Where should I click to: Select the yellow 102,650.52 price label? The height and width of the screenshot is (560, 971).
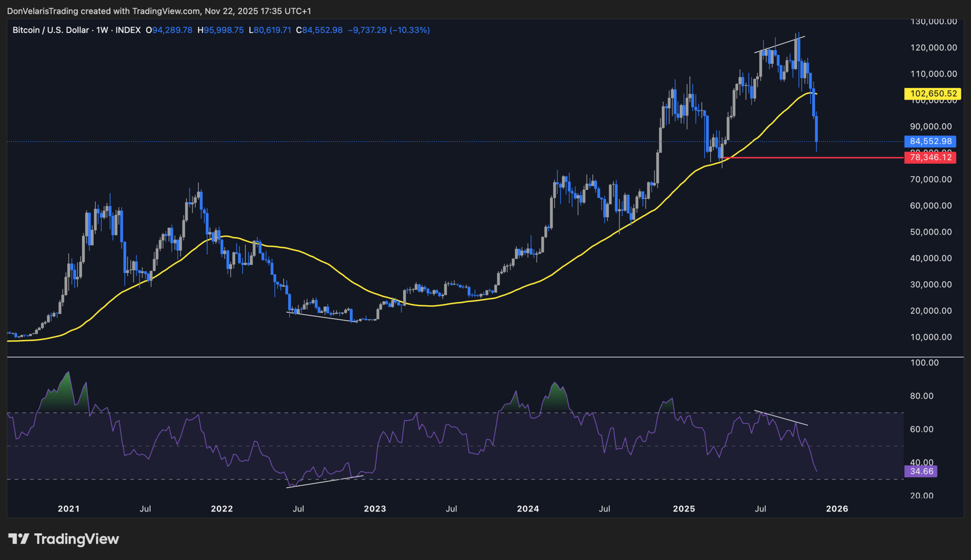(x=933, y=94)
